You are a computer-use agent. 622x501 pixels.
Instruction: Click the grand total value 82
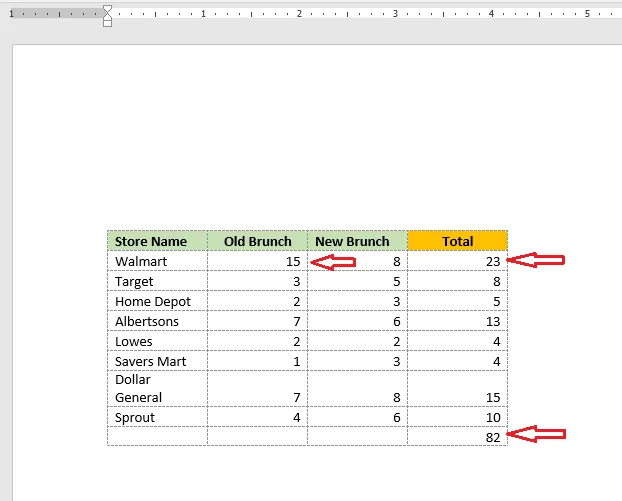coord(493,437)
